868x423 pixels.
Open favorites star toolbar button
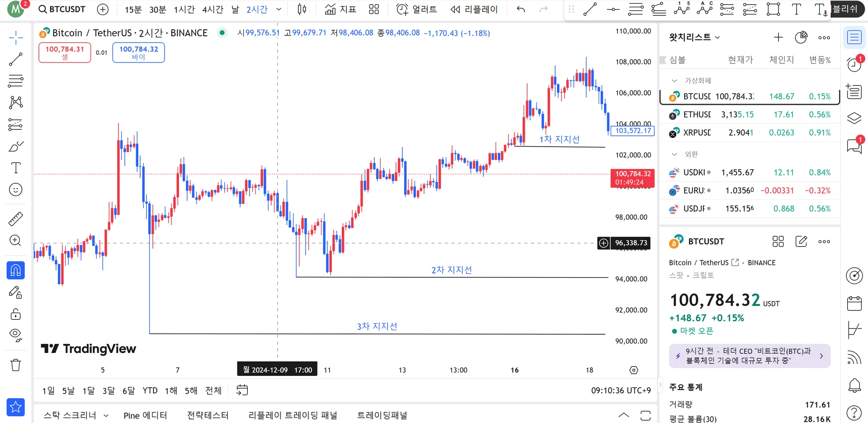click(16, 407)
